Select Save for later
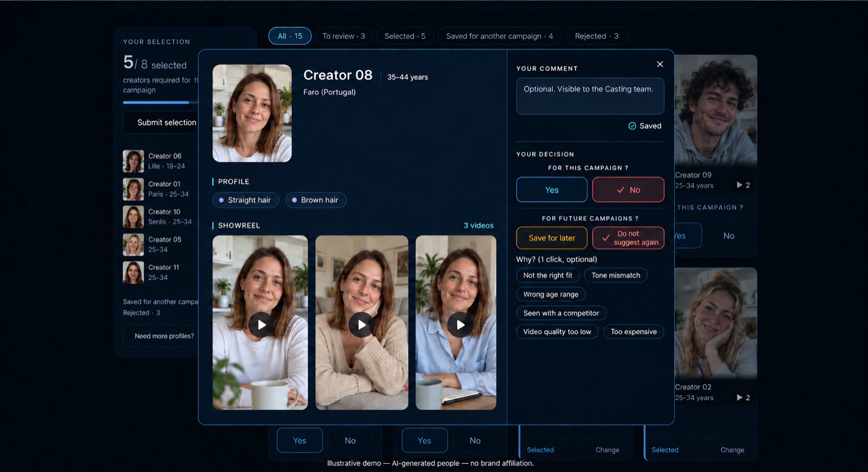This screenshot has width=868, height=472. pyautogui.click(x=552, y=238)
